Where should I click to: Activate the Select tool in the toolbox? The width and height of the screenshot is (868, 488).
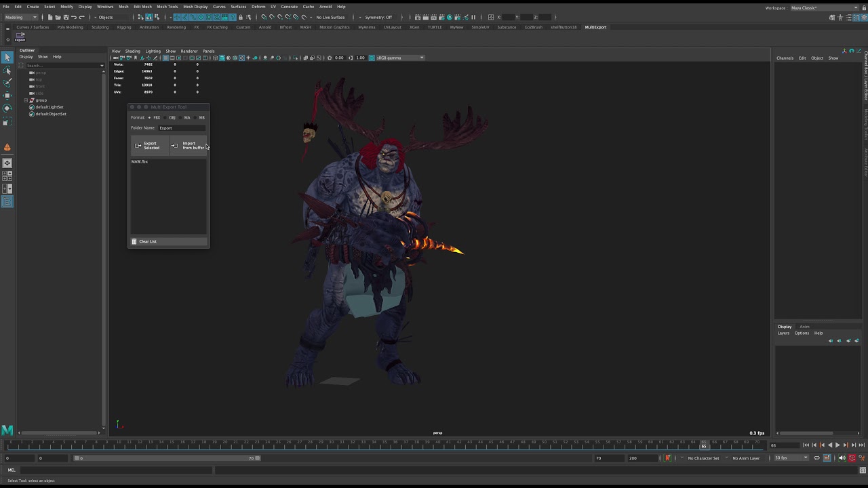pyautogui.click(x=7, y=58)
